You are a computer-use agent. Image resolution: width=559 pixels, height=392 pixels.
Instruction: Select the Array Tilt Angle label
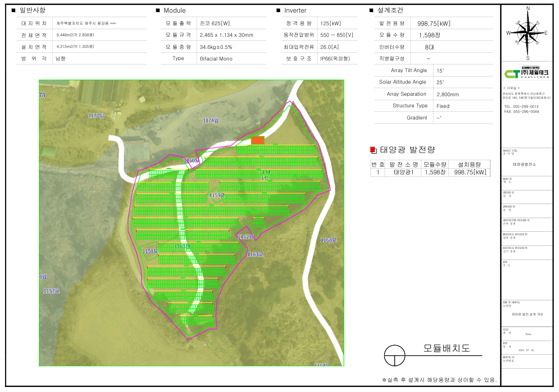(409, 70)
